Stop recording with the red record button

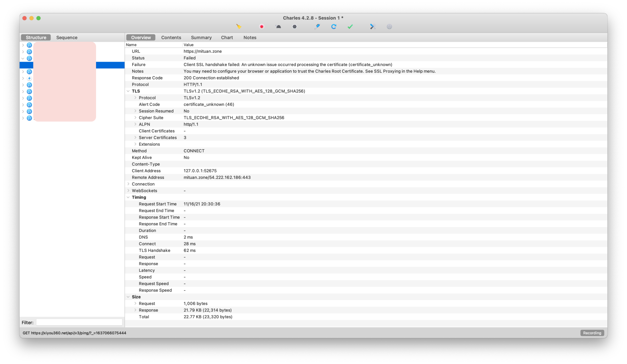262,27
